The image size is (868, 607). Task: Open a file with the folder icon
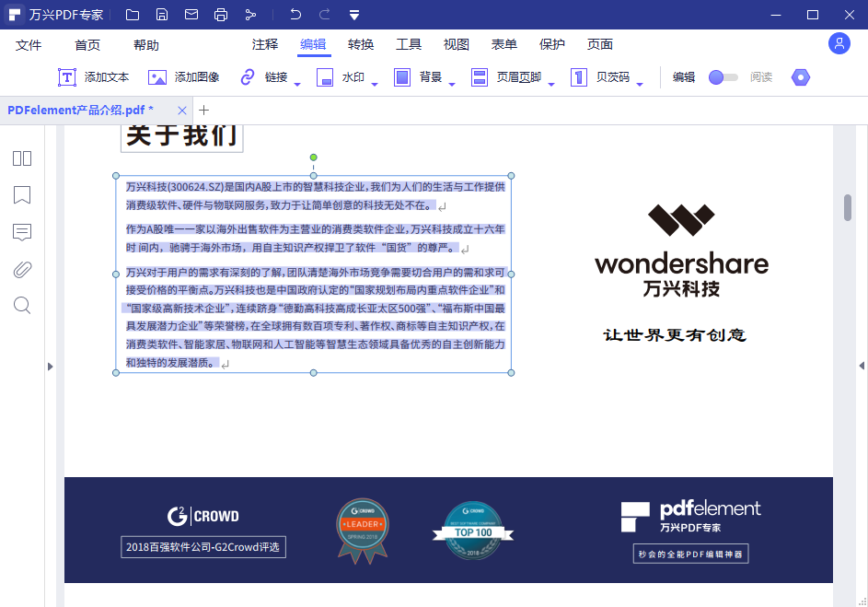pyautogui.click(x=133, y=15)
